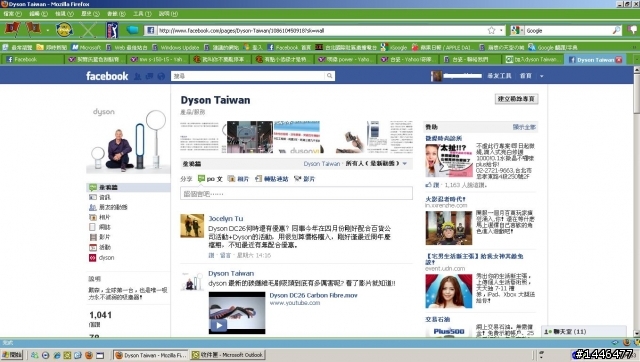Open the 檢視 (View) menu

point(64,13)
